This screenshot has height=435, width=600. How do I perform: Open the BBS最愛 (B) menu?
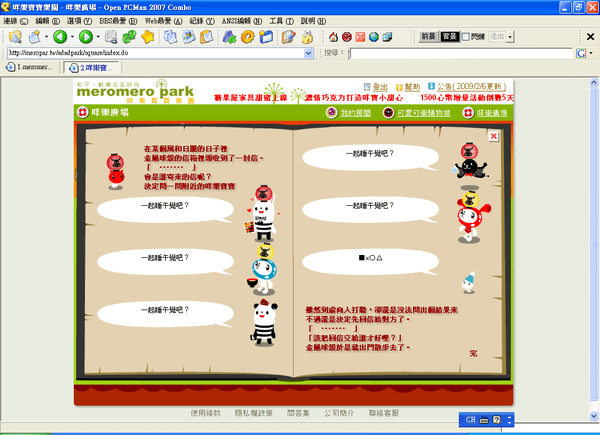click(118, 21)
